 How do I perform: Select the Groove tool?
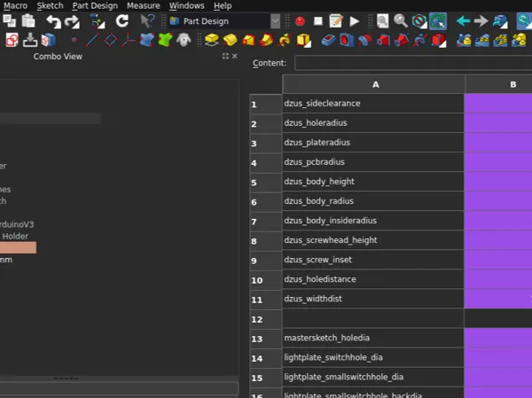click(364, 40)
